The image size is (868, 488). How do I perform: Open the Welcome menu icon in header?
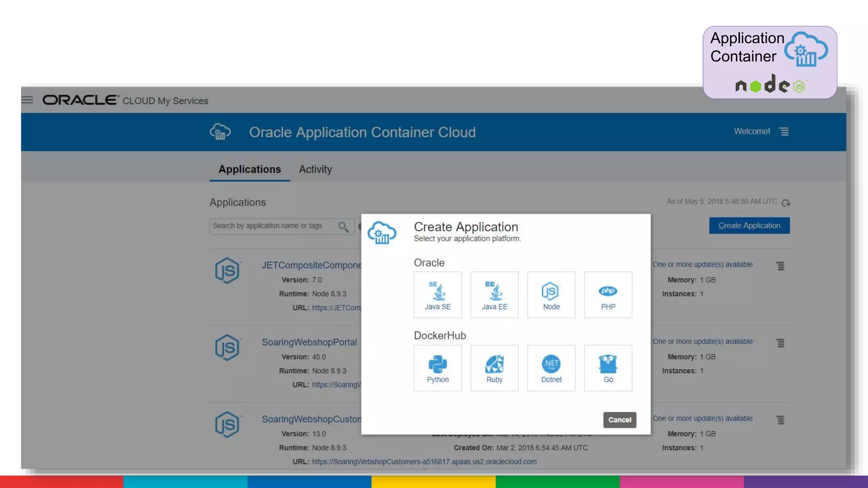click(x=785, y=132)
